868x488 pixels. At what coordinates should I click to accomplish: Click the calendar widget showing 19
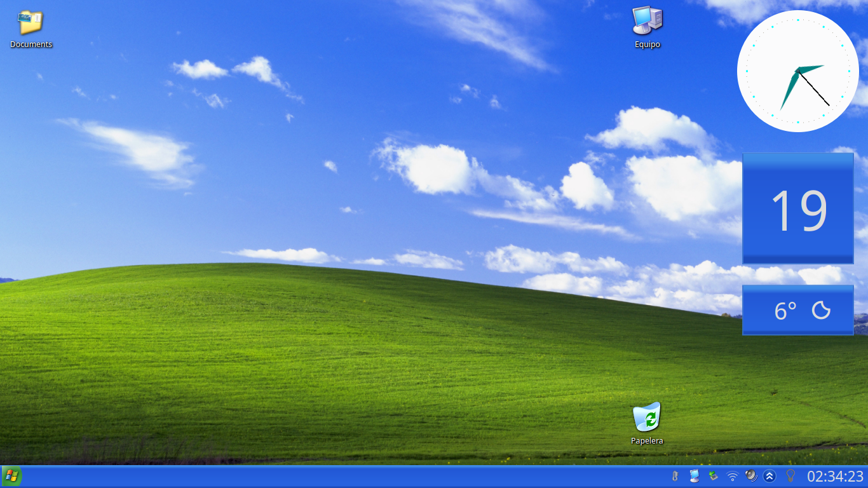tap(798, 208)
